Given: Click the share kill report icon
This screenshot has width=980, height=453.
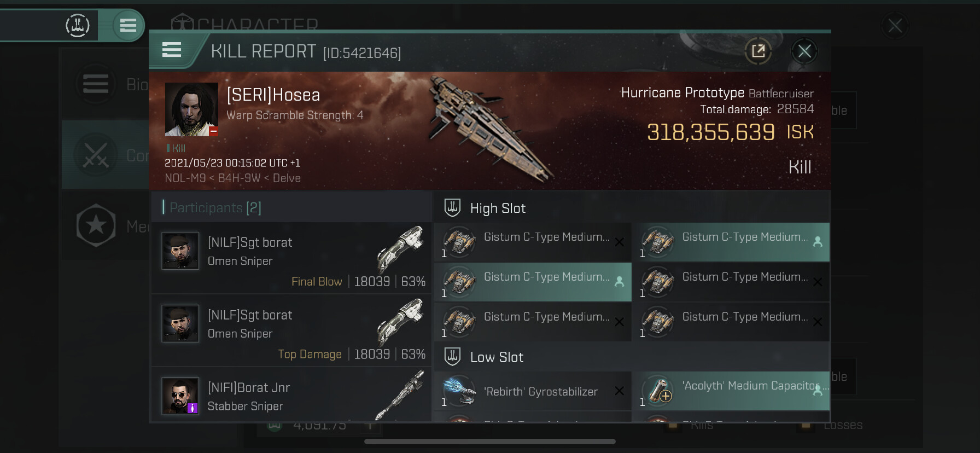Looking at the screenshot, I should [x=758, y=51].
